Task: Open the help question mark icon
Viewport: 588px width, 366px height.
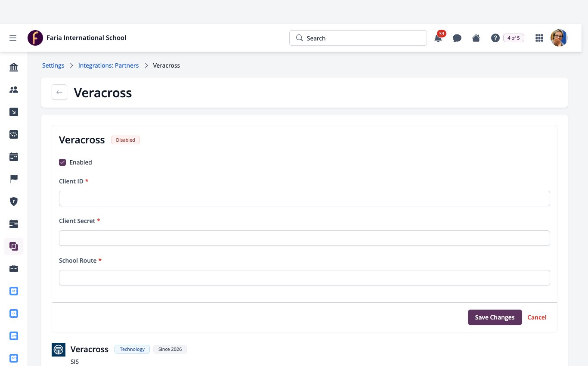Action: tap(495, 38)
